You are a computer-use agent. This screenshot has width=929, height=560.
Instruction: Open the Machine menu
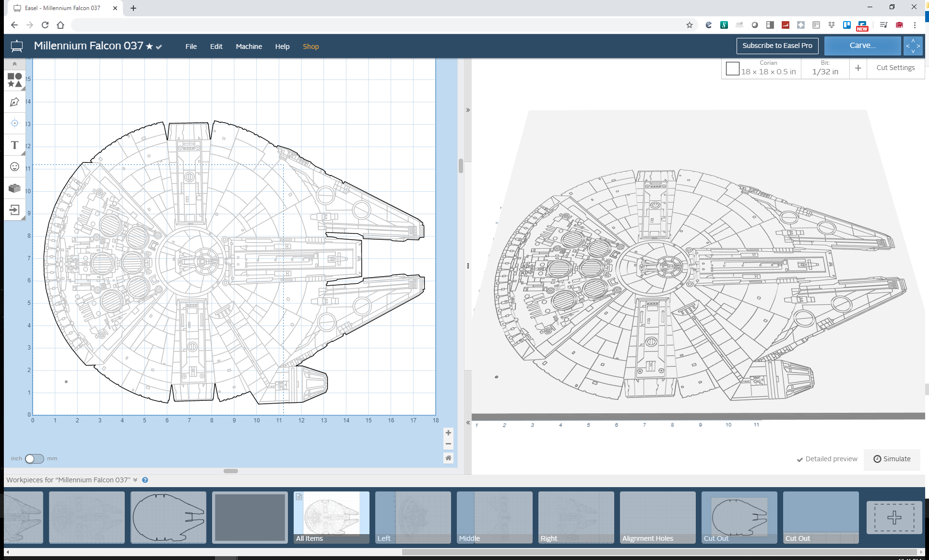click(249, 47)
